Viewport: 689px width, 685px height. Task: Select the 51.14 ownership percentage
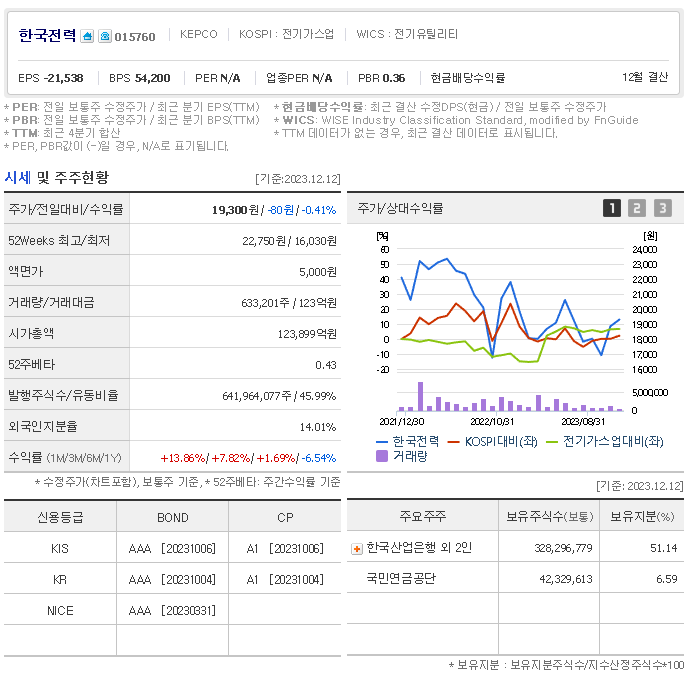pyautogui.click(x=664, y=548)
